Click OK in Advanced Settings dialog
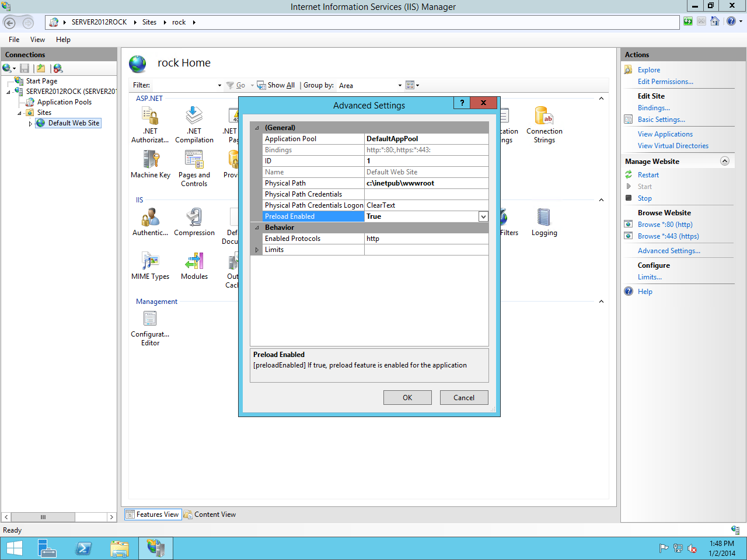 click(x=407, y=398)
